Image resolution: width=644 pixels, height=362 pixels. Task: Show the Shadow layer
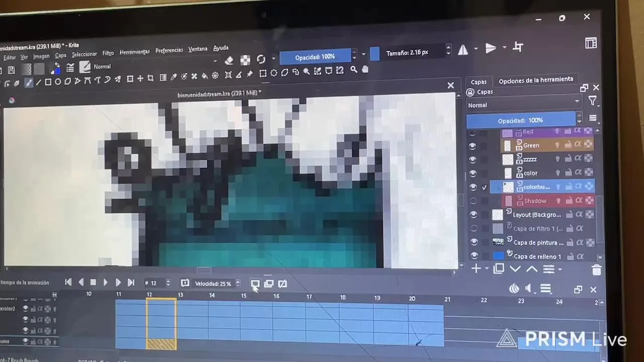click(x=473, y=201)
